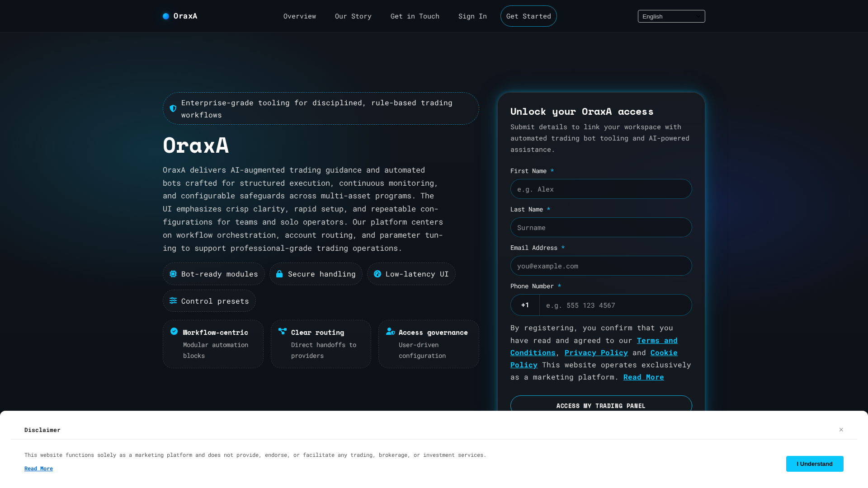The width and height of the screenshot is (868, 488).
Task: Focus the Email Address input field
Action: click(x=601, y=266)
